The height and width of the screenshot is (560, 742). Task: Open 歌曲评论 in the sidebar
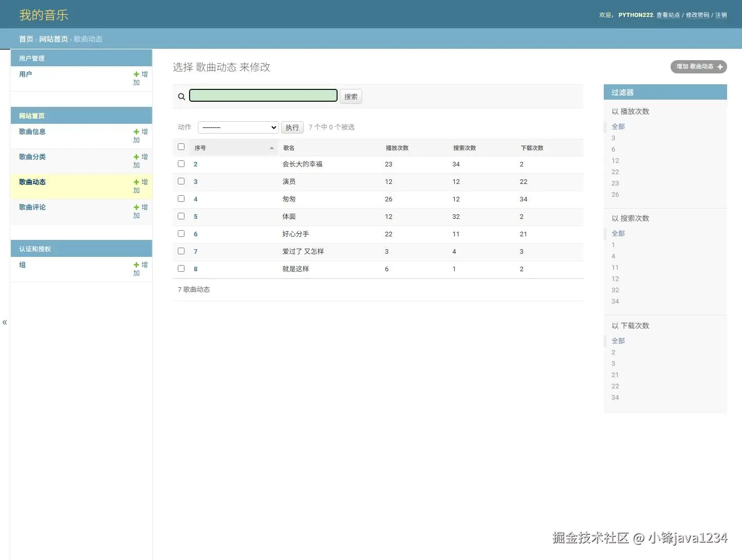click(x=32, y=208)
